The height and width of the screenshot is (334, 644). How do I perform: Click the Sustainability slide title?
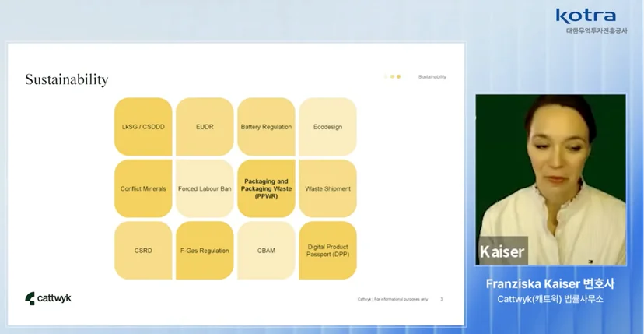point(67,79)
